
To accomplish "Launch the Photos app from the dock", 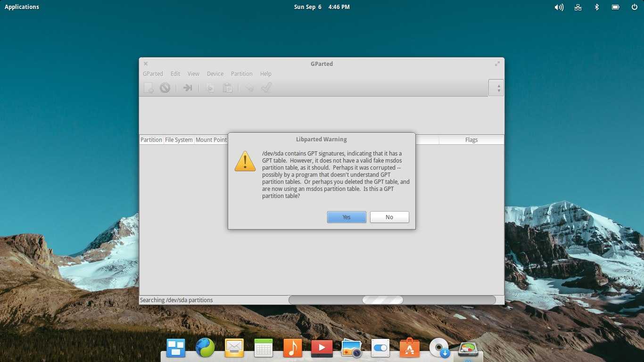I will (x=351, y=348).
